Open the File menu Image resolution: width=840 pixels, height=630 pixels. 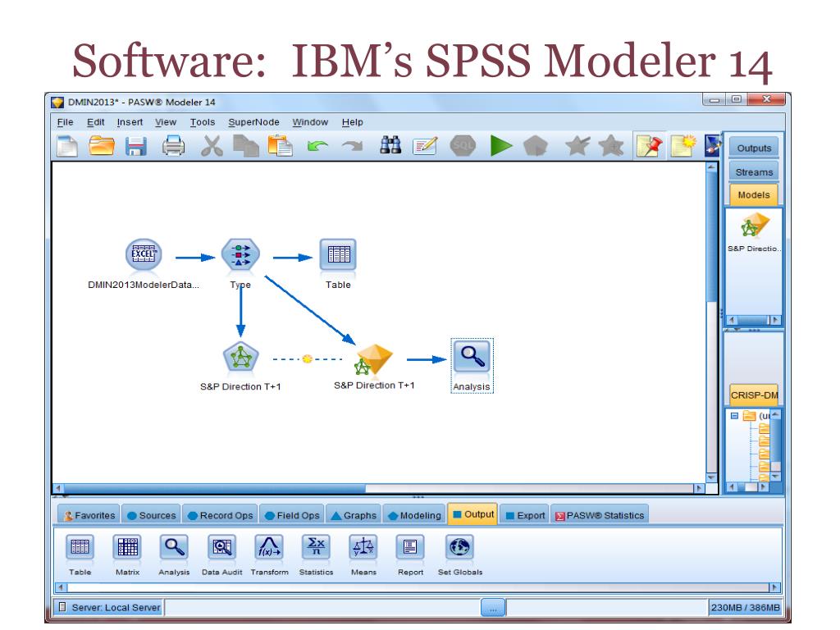click(x=65, y=122)
